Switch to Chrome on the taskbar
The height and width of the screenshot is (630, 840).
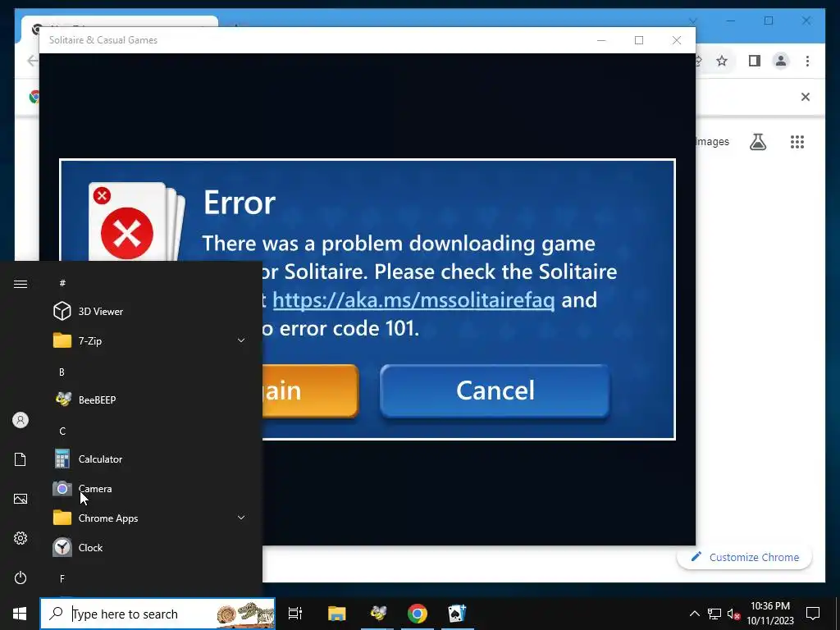pyautogui.click(x=418, y=614)
